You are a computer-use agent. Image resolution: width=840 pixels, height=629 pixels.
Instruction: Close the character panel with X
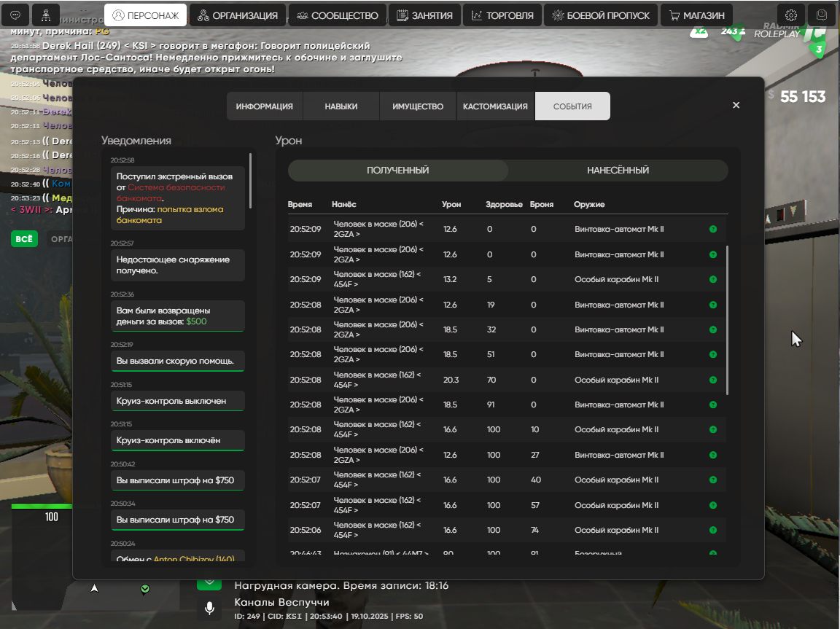736,105
